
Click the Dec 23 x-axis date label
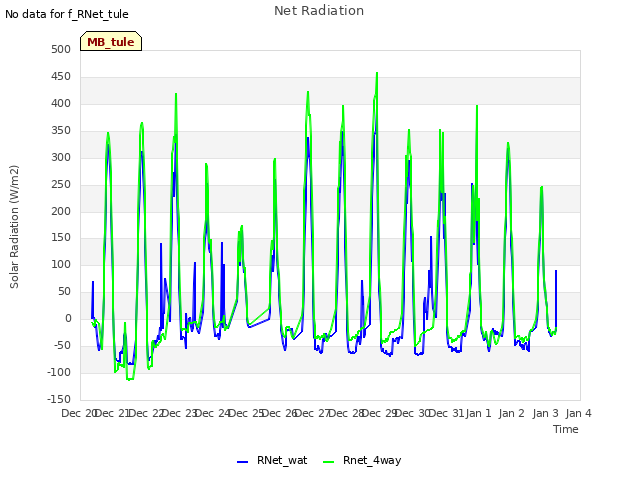pos(180,413)
